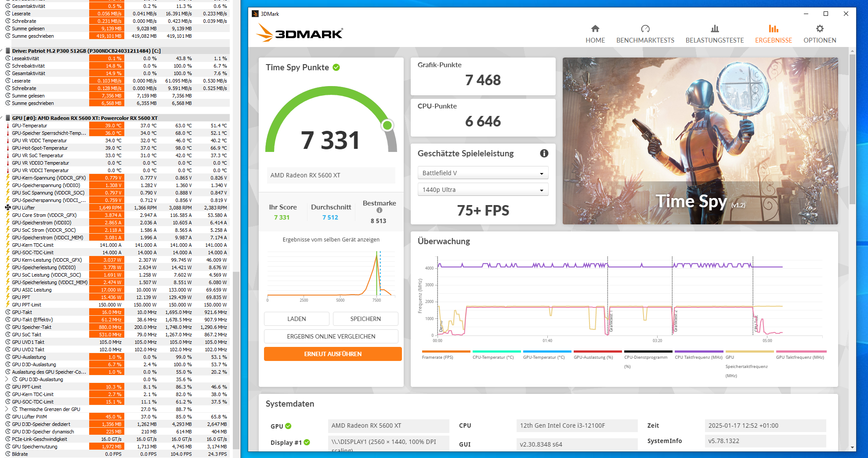The height and width of the screenshot is (458, 868).
Task: Click the Time Spy preview image
Action: click(700, 141)
